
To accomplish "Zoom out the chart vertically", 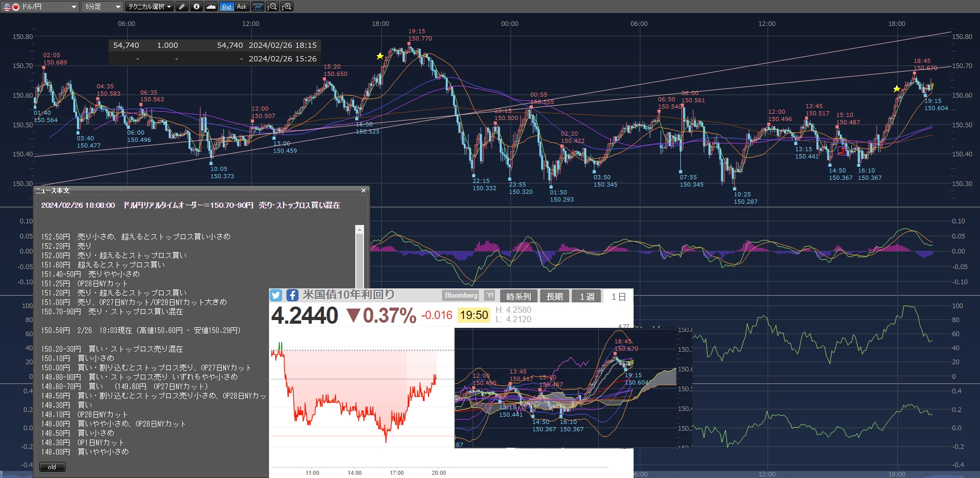I will click(272, 7).
